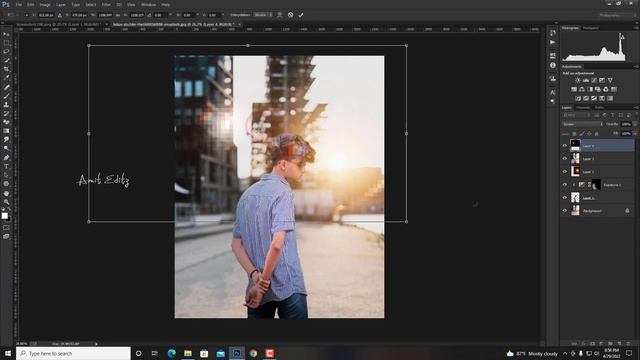This screenshot has width=640, height=360.
Task: Open the Opacity slider arrow
Action: 635,124
